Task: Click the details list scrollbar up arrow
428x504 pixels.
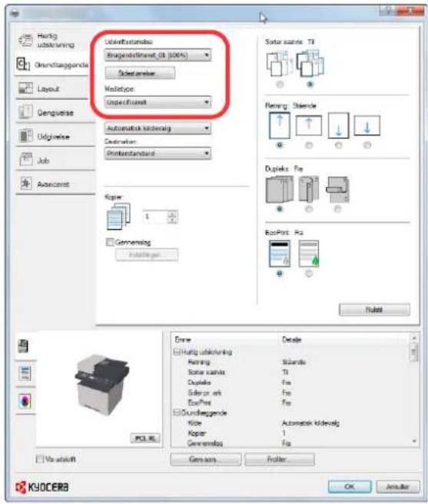Action: (414, 338)
